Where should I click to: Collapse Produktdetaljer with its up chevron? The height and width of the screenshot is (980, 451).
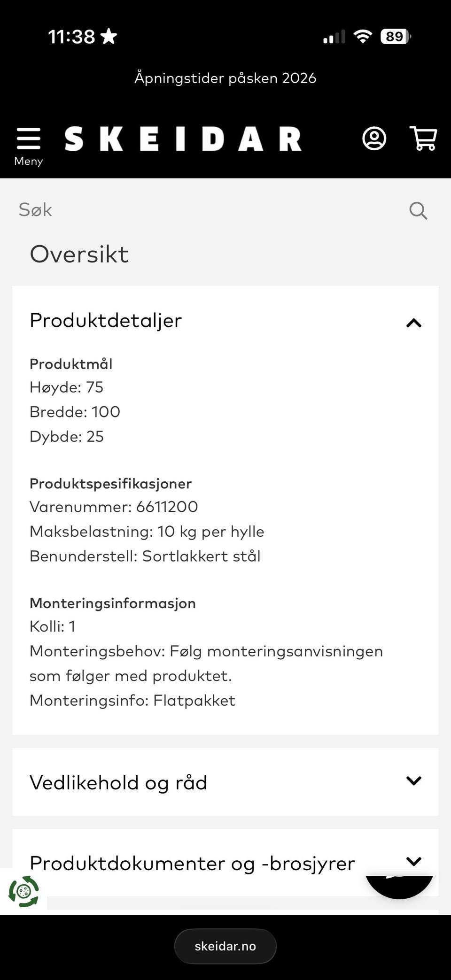point(413,323)
